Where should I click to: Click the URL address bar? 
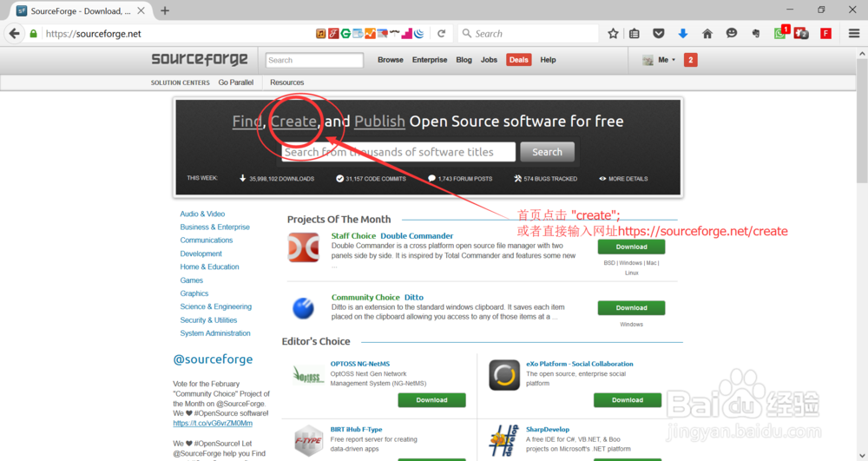coord(177,34)
